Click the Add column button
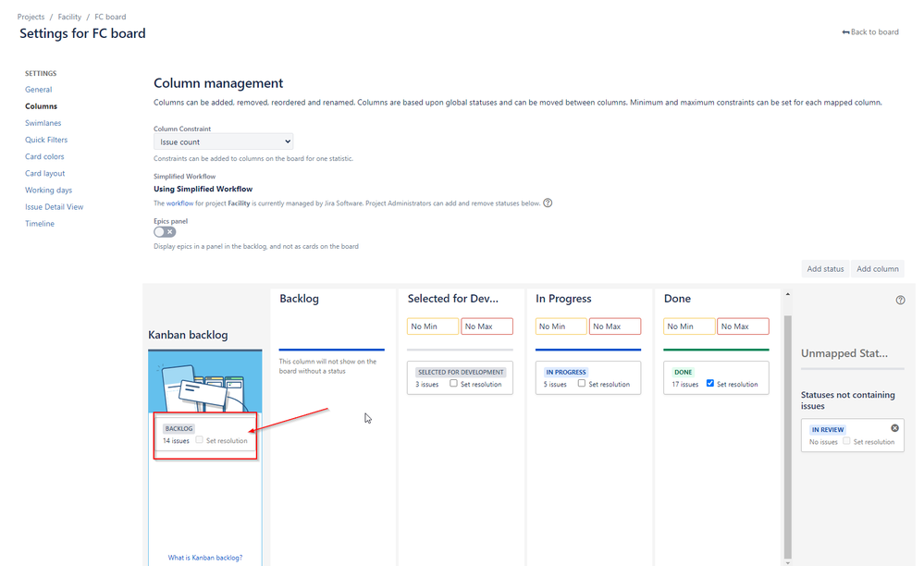Viewport: 924px width, 566px height. click(x=878, y=269)
